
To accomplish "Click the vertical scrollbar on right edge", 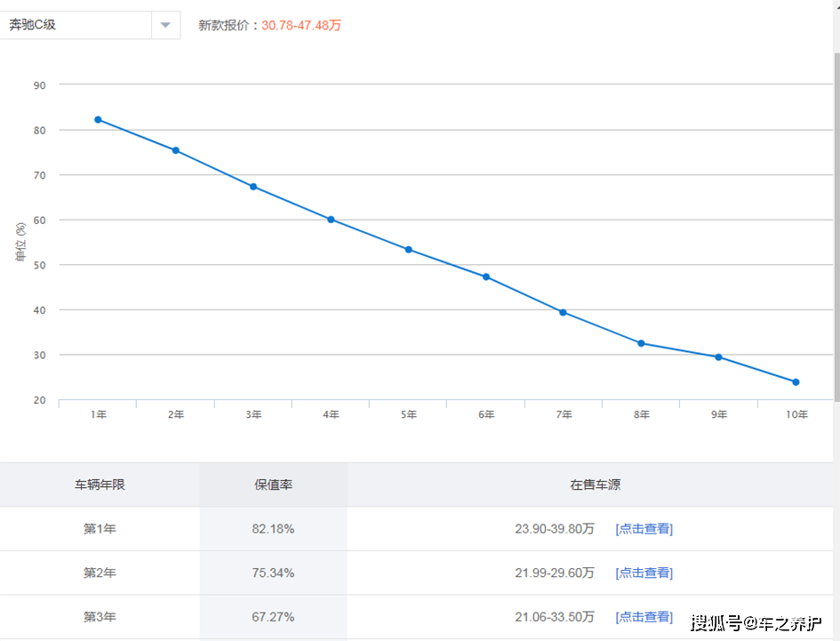I will point(836,222).
